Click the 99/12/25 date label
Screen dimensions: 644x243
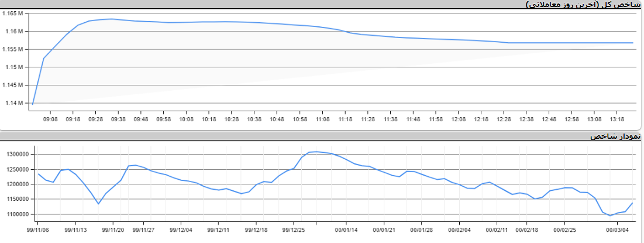pos(294,230)
